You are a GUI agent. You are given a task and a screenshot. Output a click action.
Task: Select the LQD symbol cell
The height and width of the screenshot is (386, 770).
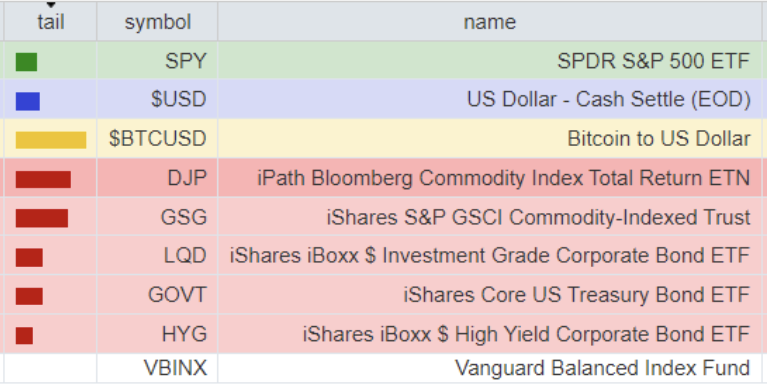pyautogui.click(x=158, y=255)
